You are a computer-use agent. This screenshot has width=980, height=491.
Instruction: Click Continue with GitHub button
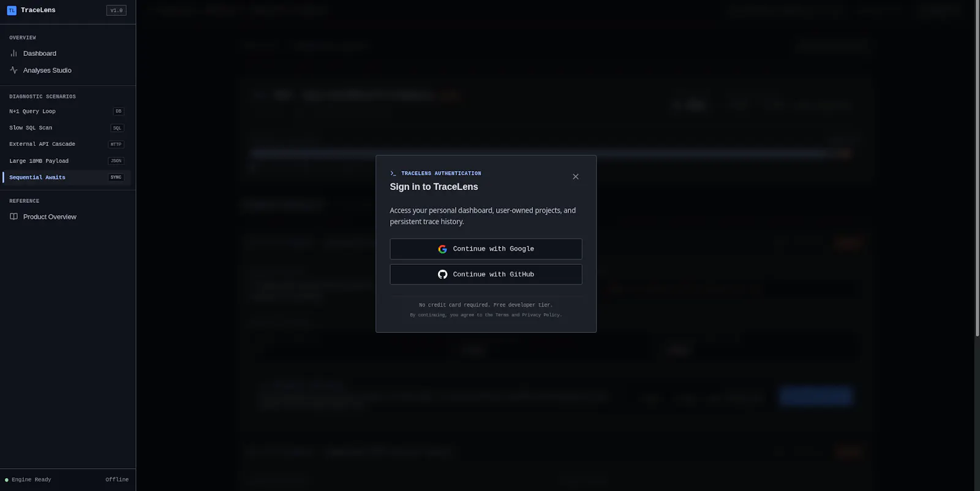[x=486, y=275]
